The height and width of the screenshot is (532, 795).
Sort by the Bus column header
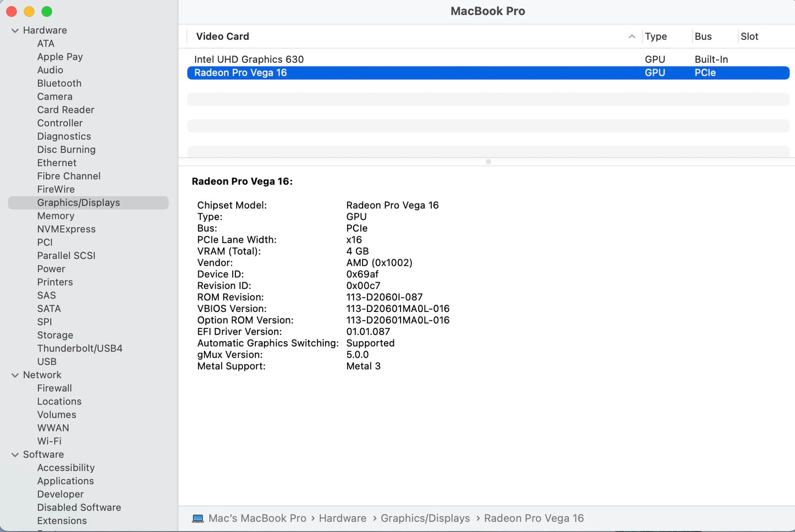[x=703, y=36]
